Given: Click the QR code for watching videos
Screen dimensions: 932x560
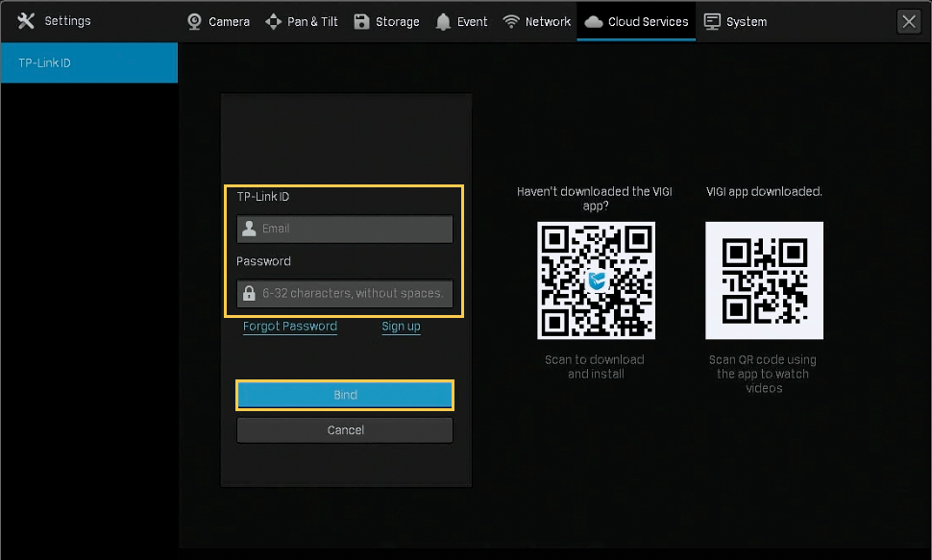Looking at the screenshot, I should tap(765, 280).
